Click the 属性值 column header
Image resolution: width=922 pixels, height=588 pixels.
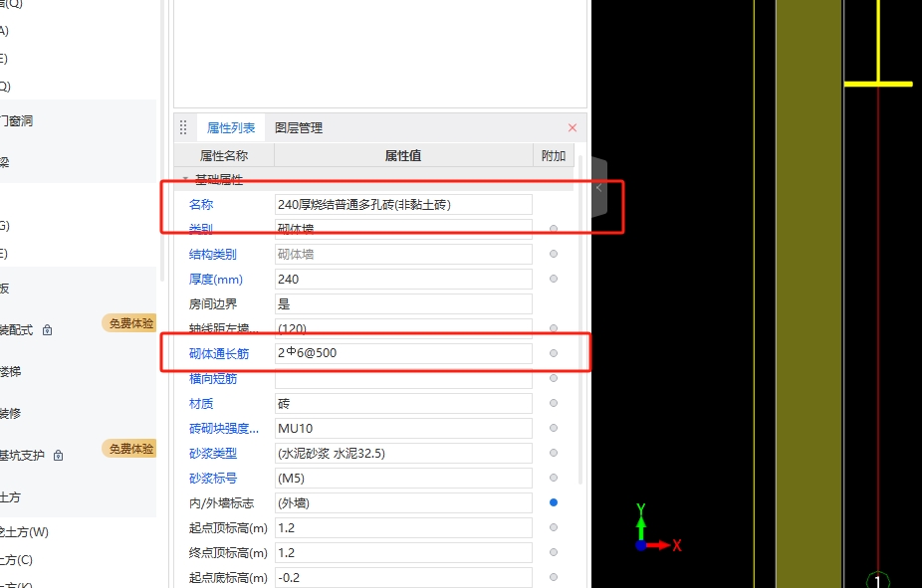click(403, 155)
